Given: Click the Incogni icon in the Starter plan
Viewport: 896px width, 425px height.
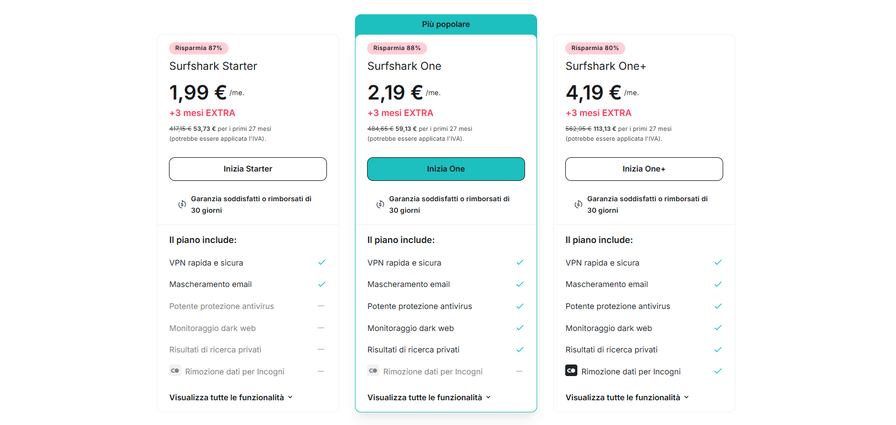Looking at the screenshot, I should 175,371.
